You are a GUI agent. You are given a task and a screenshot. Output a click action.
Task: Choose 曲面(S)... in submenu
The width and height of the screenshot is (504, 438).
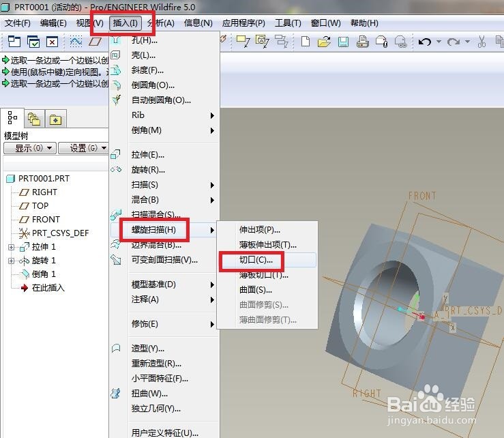[x=255, y=290]
